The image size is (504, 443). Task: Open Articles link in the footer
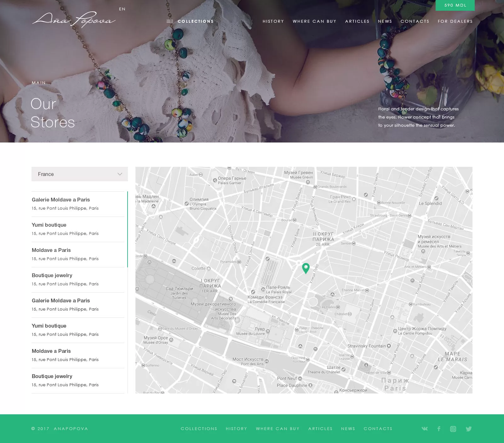pos(320,429)
